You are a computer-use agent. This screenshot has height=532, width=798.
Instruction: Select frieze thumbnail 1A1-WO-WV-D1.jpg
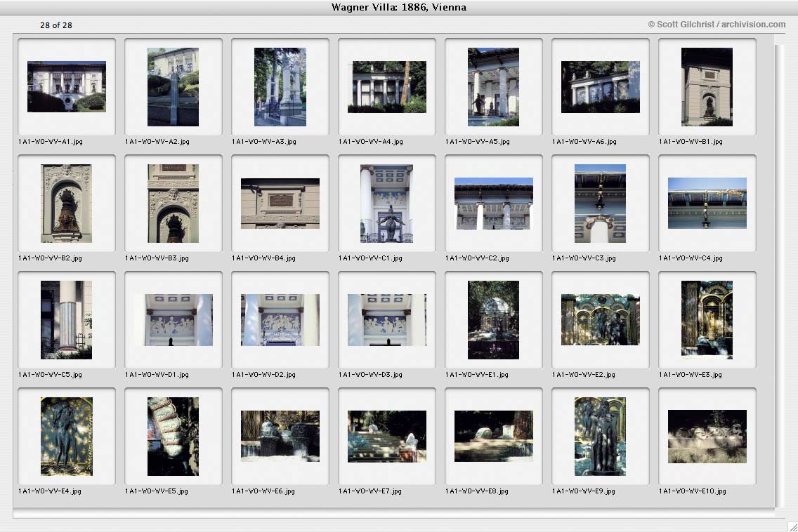(174, 319)
